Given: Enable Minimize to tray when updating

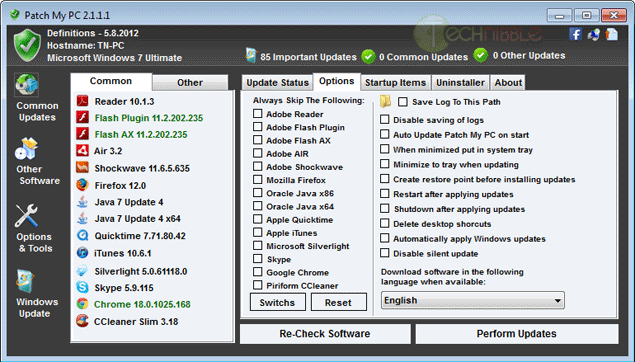Looking at the screenshot, I should 385,164.
